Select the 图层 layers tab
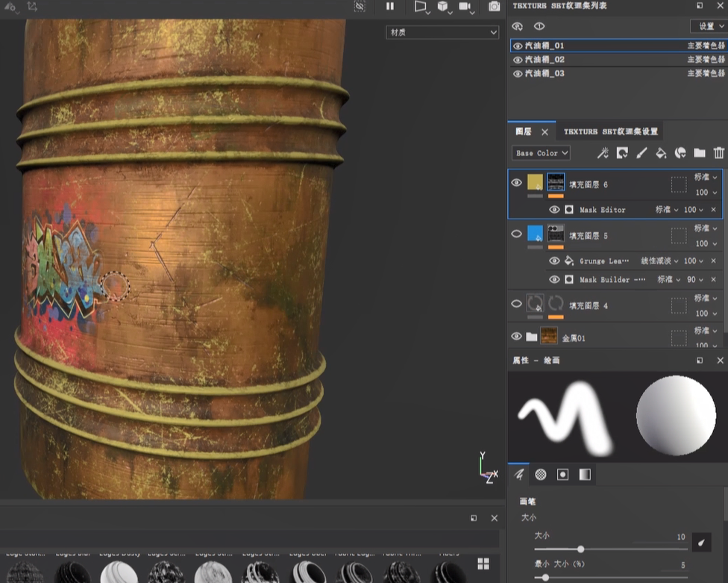728x583 pixels. tap(524, 131)
